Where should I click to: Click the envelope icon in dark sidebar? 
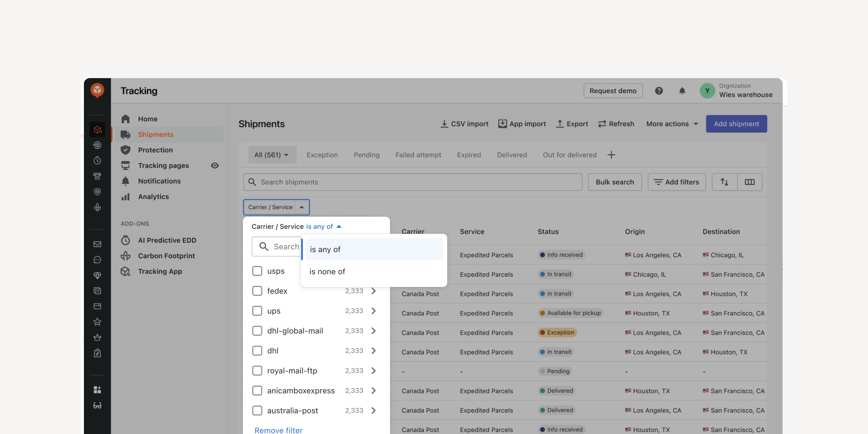coord(98,244)
